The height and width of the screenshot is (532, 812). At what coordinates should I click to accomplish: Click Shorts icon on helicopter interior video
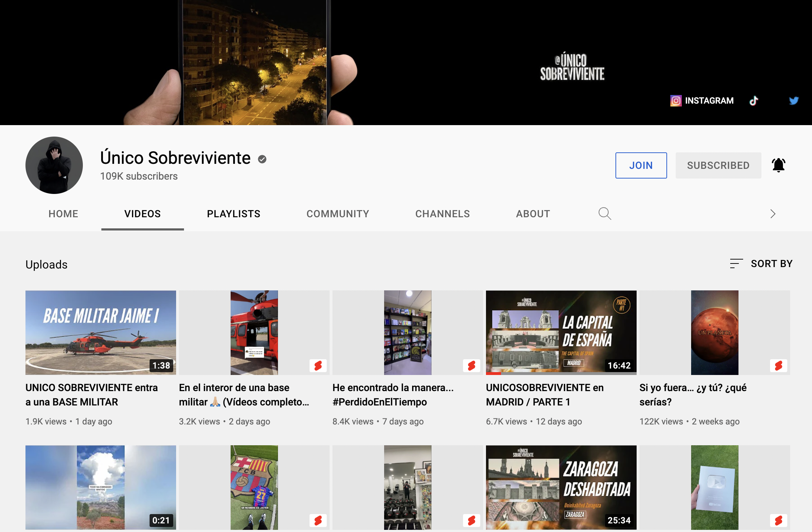318,366
